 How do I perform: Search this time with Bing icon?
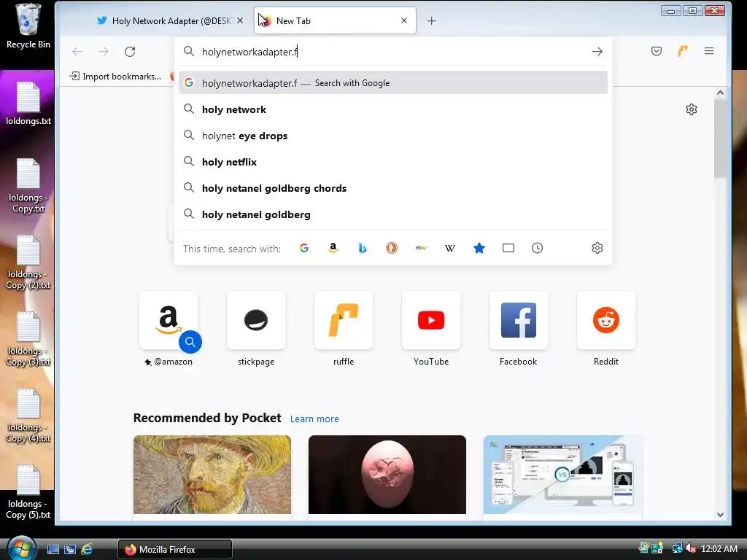click(363, 248)
